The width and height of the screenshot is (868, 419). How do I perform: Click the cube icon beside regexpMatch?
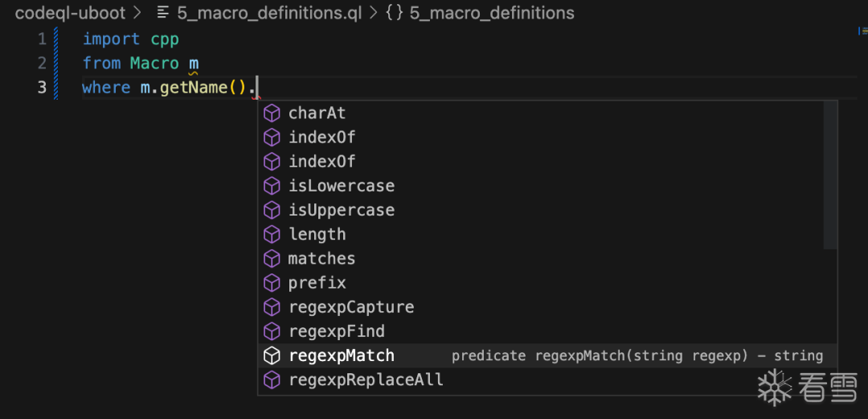(272, 355)
